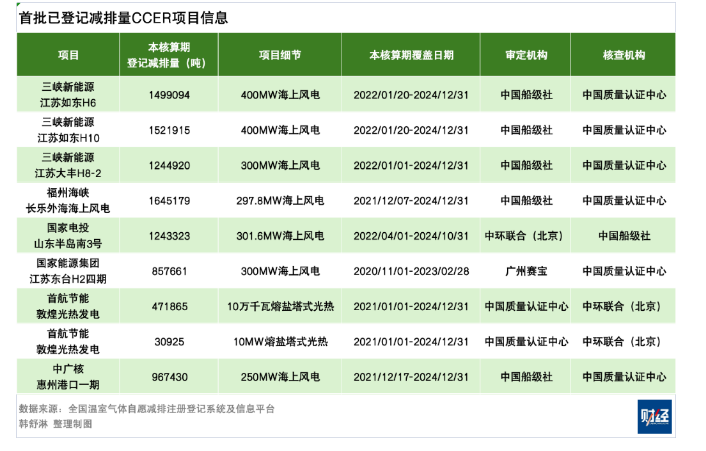Viewport: 706px width, 451px height.
Task: Click the 本核算期覆盖日期 column header
Action: [x=411, y=55]
